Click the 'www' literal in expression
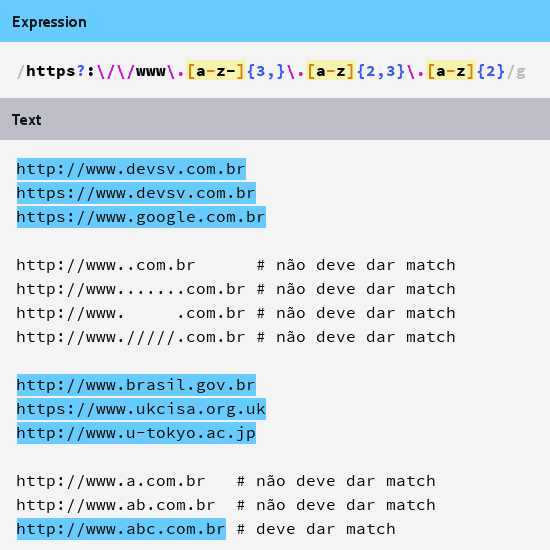Screen dimensions: 550x550 click(x=151, y=71)
